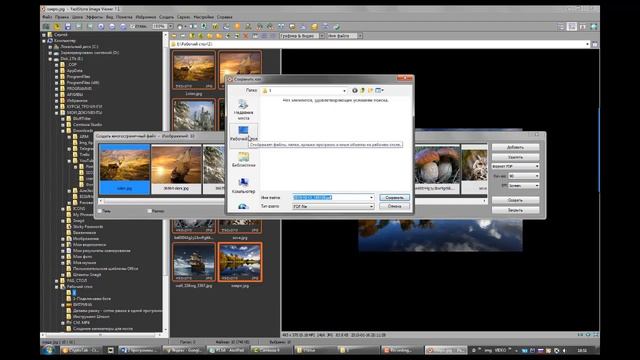Image resolution: width=640 pixels, height=360 pixels.
Task: Click the Save floppy disk toolbar icon
Action: click(68, 27)
